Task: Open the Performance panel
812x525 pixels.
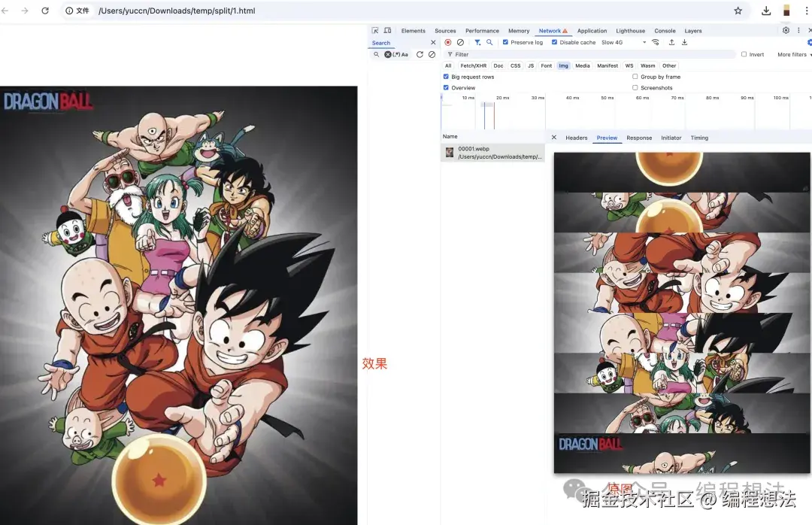Action: point(482,31)
